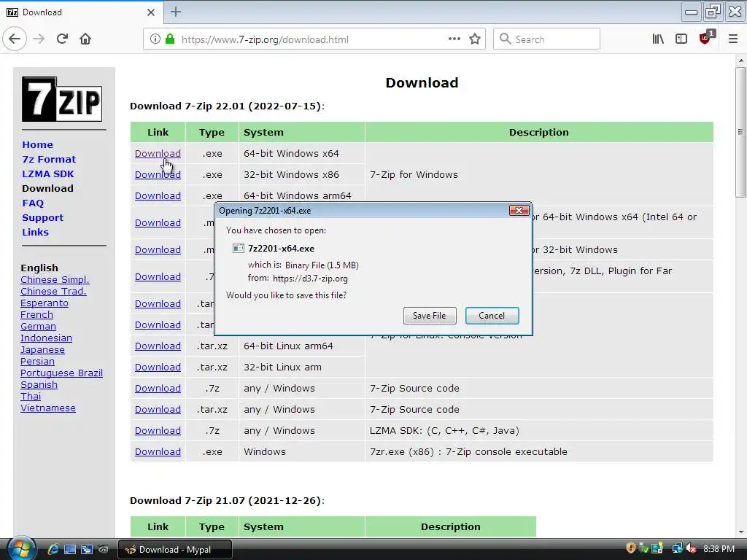Screen dimensions: 747x560
Task: Click the browser Search input field
Action: pyautogui.click(x=546, y=39)
